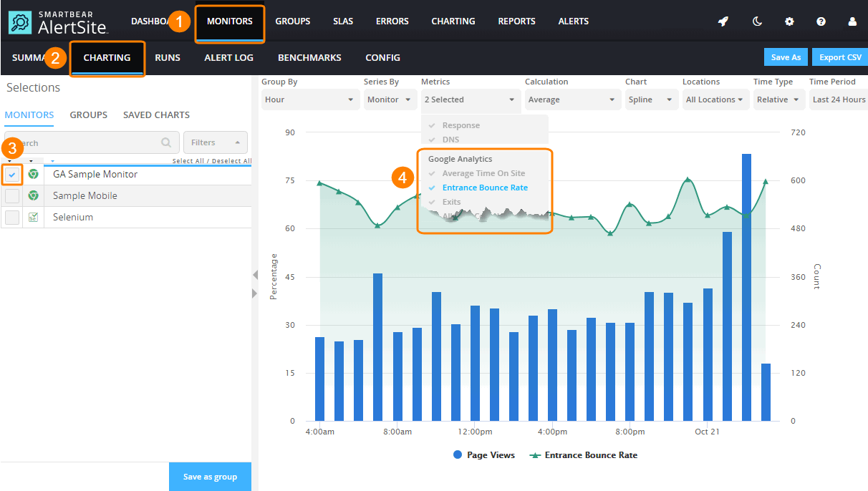Click the Save As button
This screenshot has width=868, height=491.
[x=786, y=57]
